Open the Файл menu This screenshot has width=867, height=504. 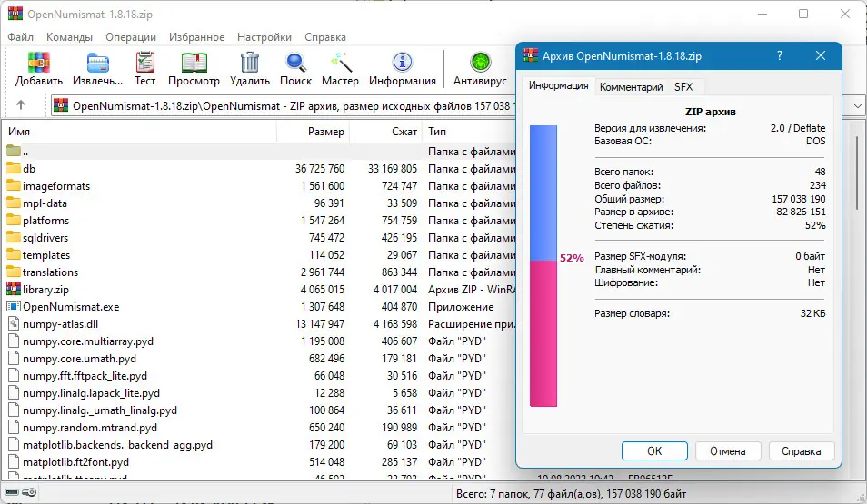(21, 37)
